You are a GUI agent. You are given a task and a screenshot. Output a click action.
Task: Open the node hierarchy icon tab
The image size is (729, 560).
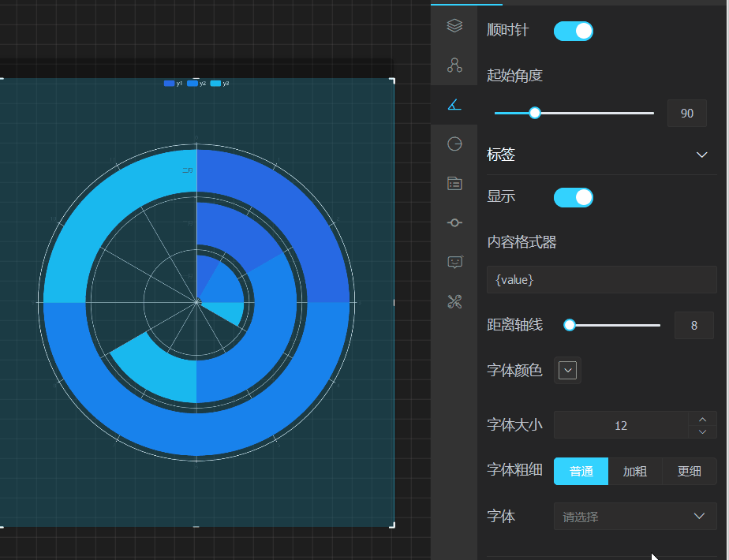click(454, 65)
